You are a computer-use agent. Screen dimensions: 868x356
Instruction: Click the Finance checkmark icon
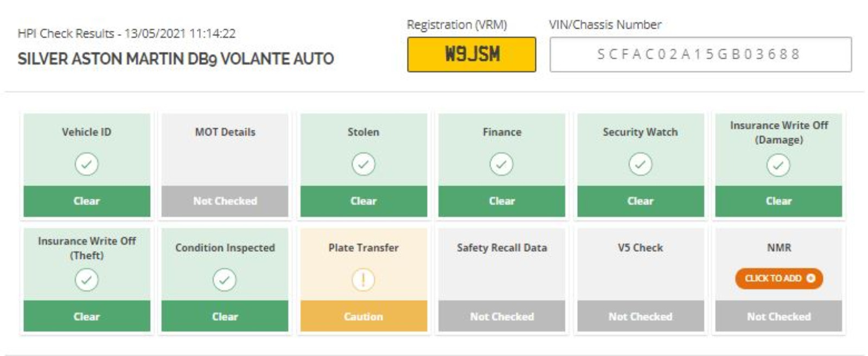coord(502,164)
